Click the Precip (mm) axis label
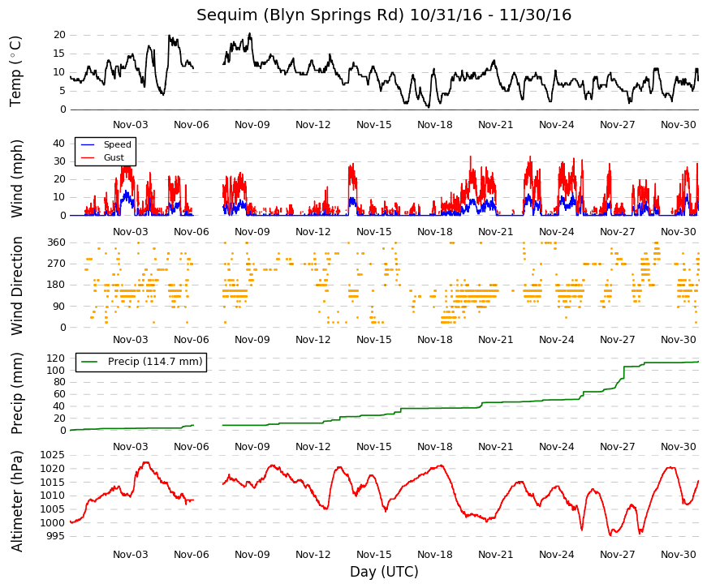This screenshot has width=707, height=588. click(x=16, y=393)
